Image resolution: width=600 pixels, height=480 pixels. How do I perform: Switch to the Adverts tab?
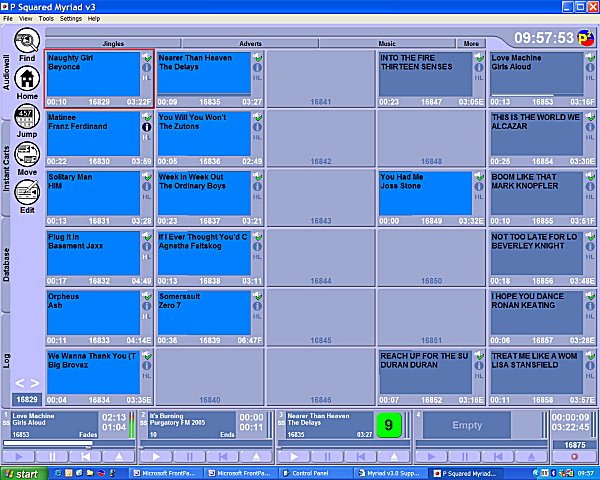click(x=251, y=44)
